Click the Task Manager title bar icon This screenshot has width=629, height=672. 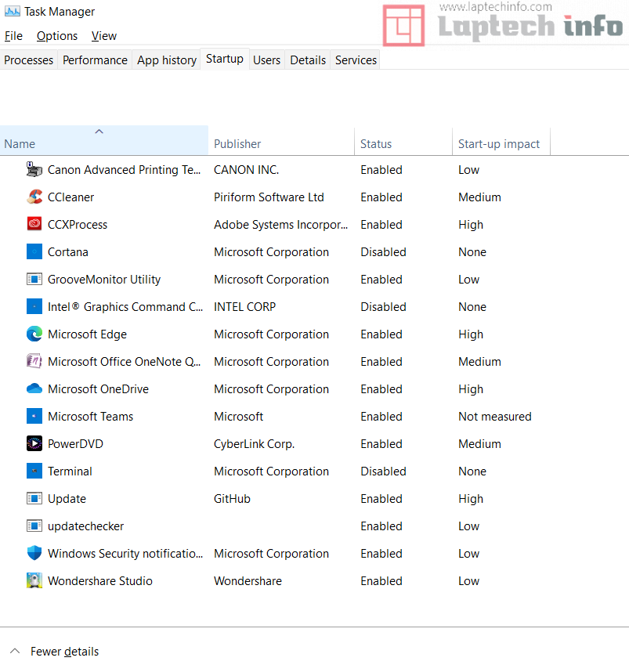[x=12, y=11]
